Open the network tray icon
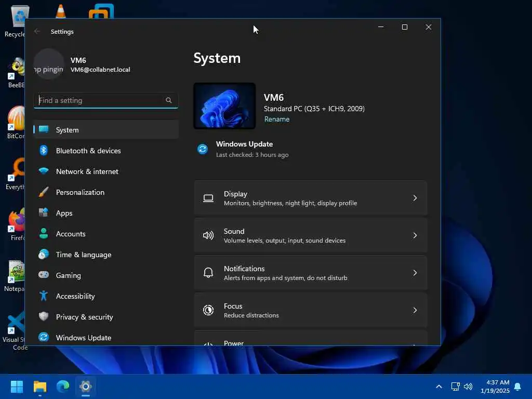Screen dimensions: 532x399 (455, 387)
